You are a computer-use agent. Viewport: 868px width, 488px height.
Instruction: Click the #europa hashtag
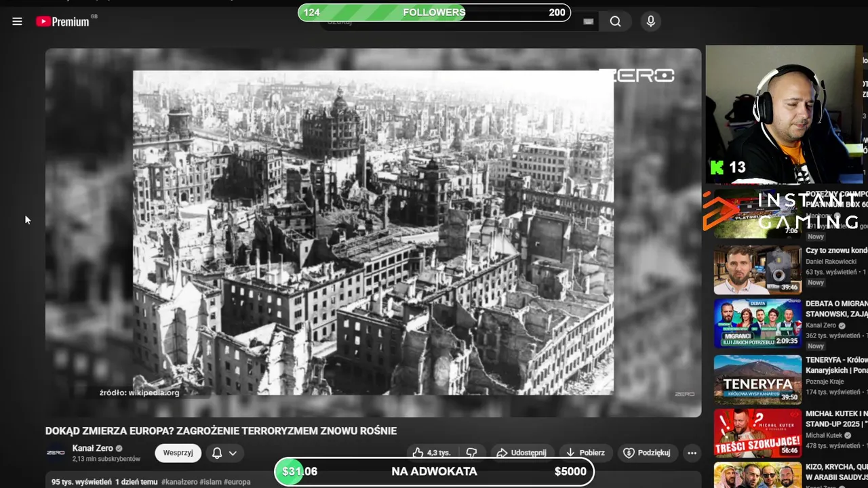[237, 482]
